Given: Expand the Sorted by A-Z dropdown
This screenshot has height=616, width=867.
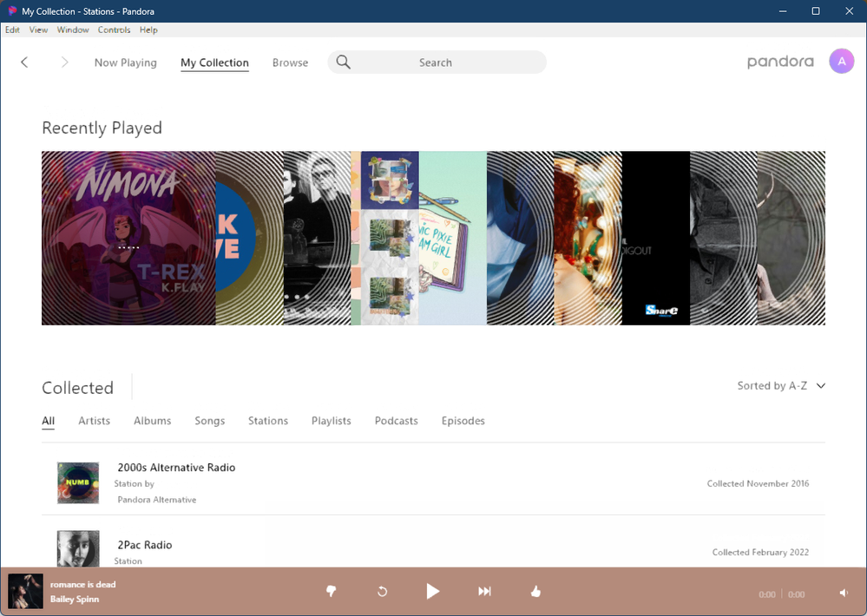Looking at the screenshot, I should [781, 386].
